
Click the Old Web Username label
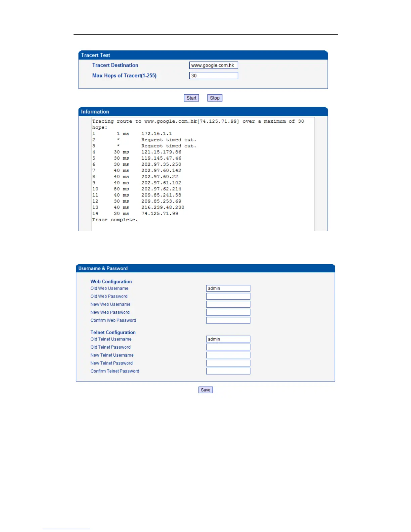click(x=109, y=288)
